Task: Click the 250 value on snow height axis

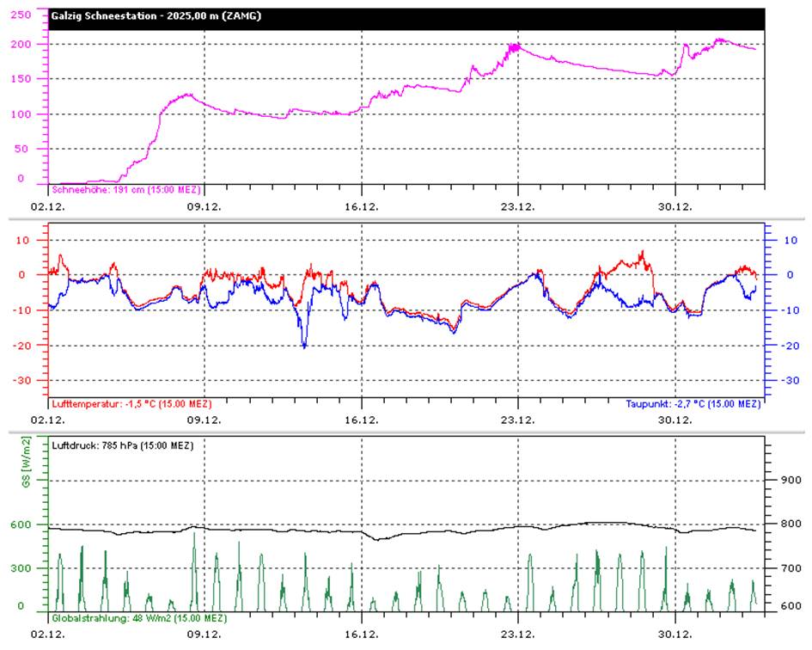Action: [21, 15]
